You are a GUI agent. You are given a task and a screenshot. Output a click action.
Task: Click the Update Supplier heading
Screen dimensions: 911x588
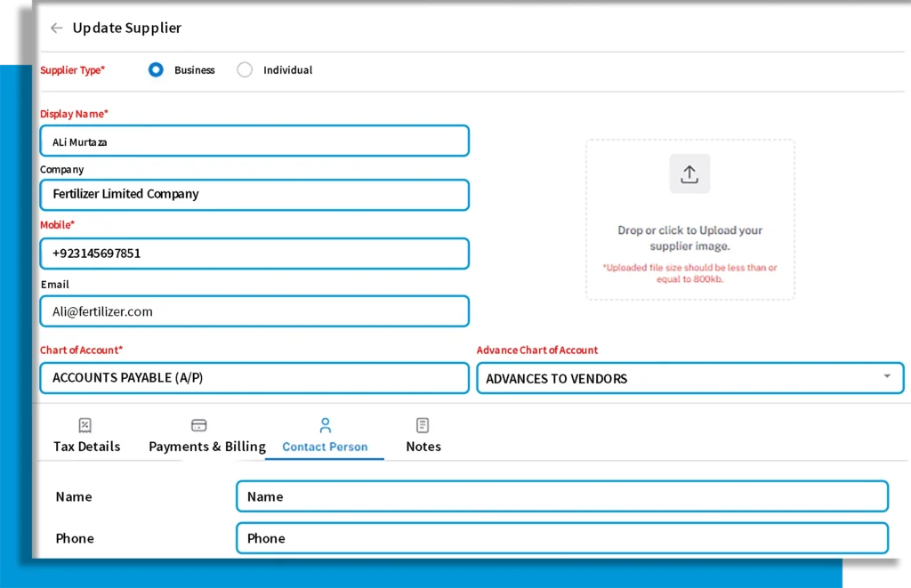[126, 28]
